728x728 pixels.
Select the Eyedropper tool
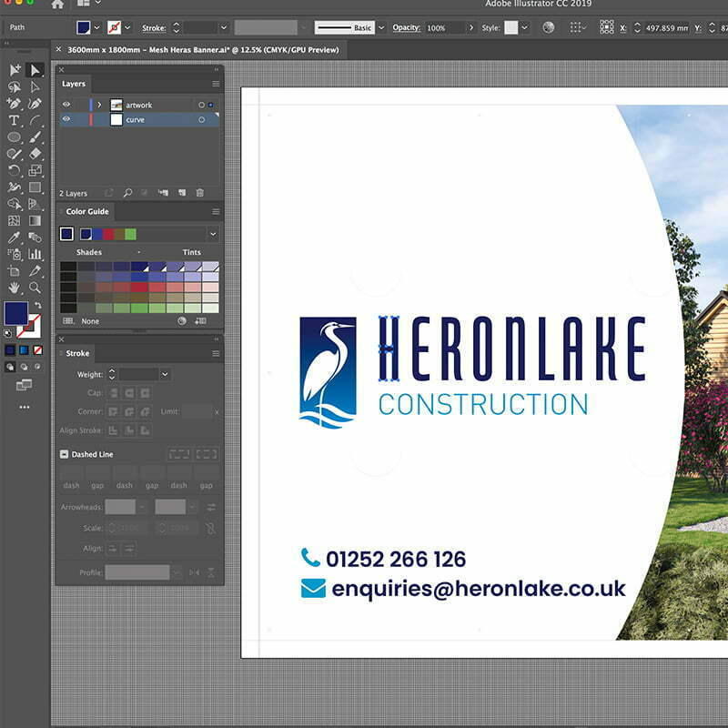tap(14, 238)
